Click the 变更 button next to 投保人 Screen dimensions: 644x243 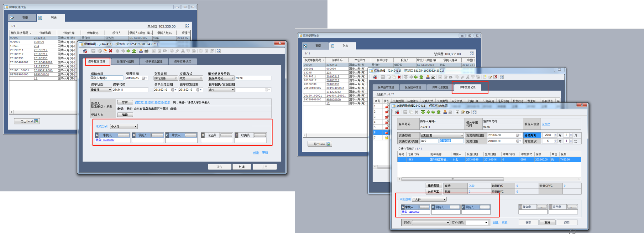coord(125,102)
